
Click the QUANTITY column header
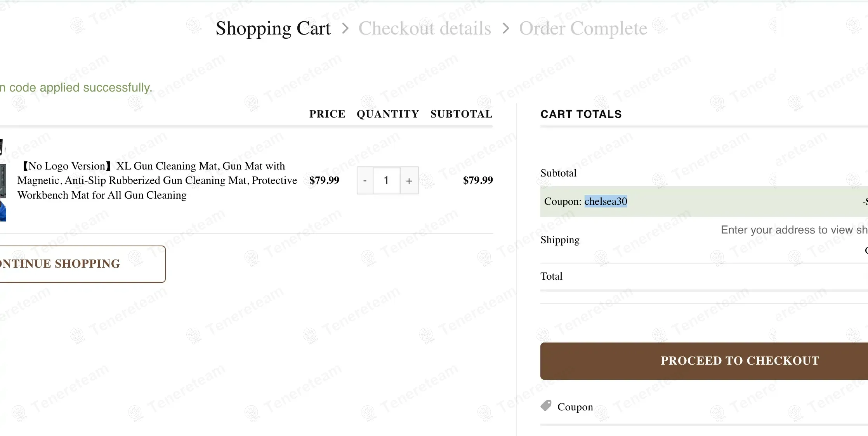(388, 114)
